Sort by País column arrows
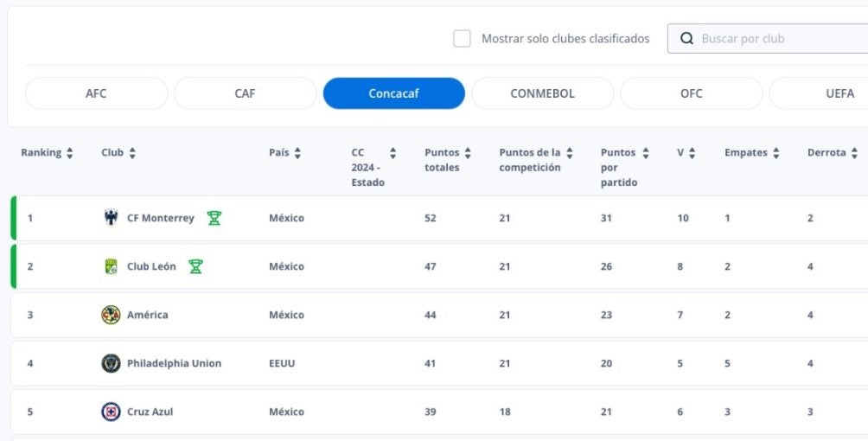 point(297,153)
